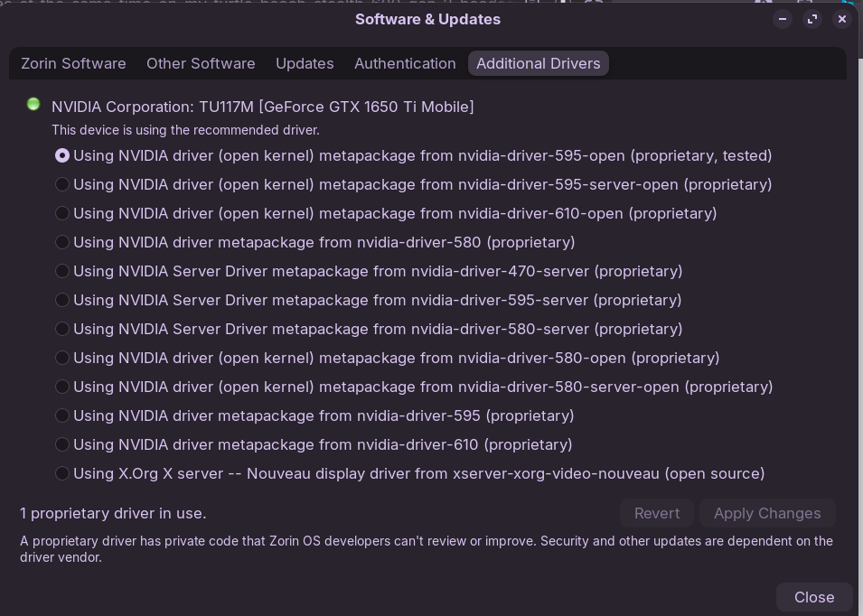Screen dimensions: 863x616
Task: Open the Zorin Software tab
Action: pos(73,63)
